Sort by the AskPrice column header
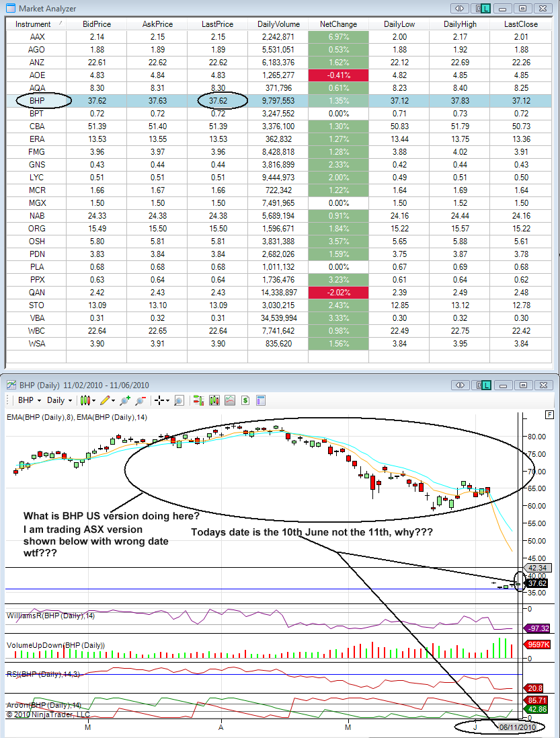 tap(157, 24)
